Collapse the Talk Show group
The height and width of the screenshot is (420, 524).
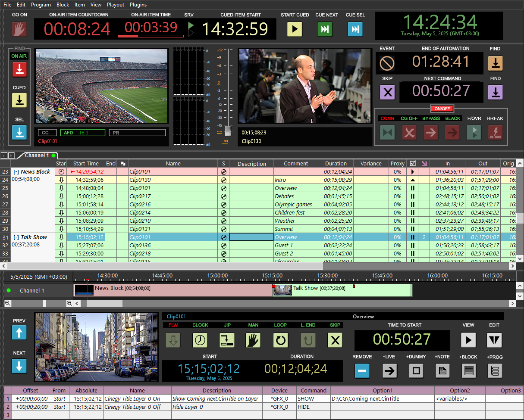coord(16,237)
